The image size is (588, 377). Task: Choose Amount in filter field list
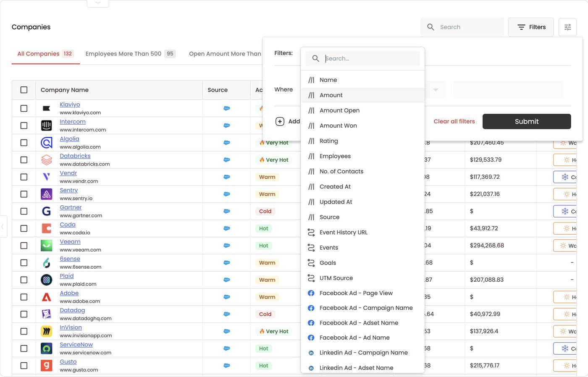362,95
